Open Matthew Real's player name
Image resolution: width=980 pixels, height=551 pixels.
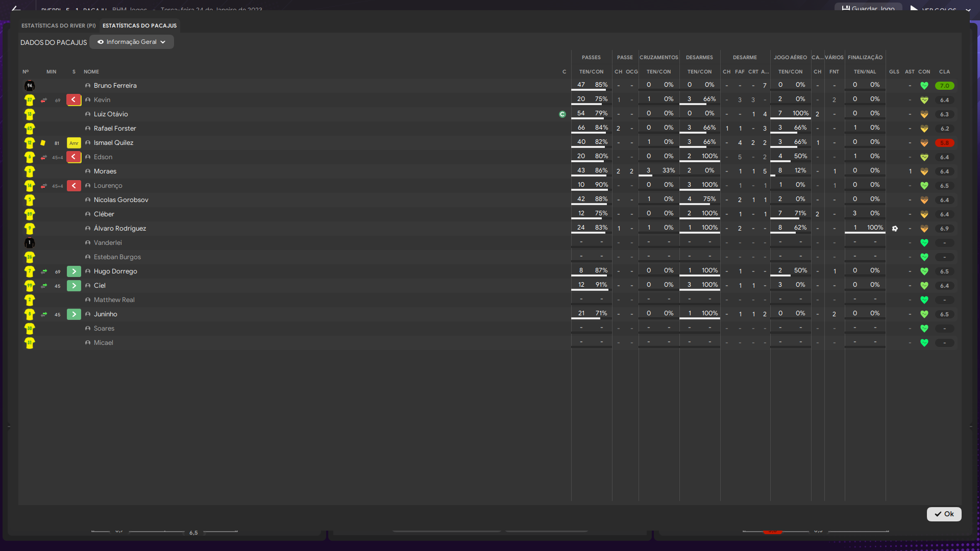point(114,300)
